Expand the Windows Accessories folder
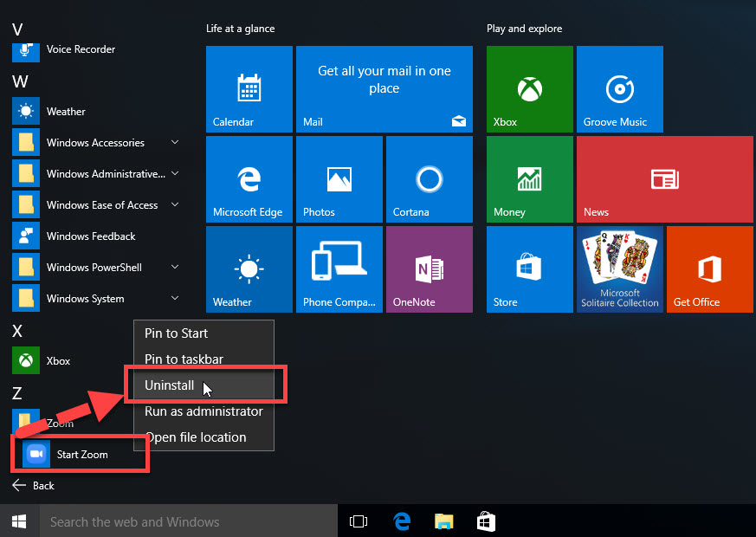Viewport: 756px width, 537px height. 96,143
